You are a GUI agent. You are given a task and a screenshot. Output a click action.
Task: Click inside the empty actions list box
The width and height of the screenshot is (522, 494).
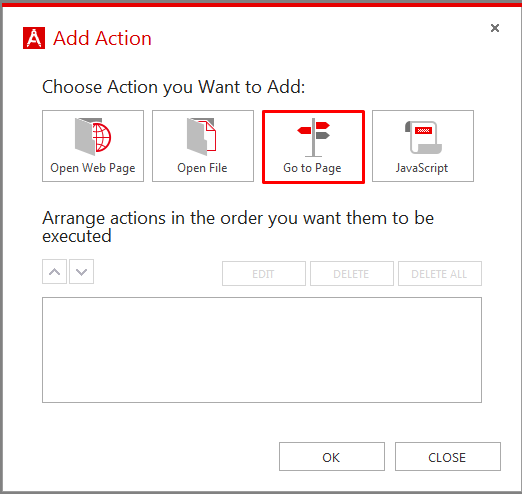[x=262, y=350]
